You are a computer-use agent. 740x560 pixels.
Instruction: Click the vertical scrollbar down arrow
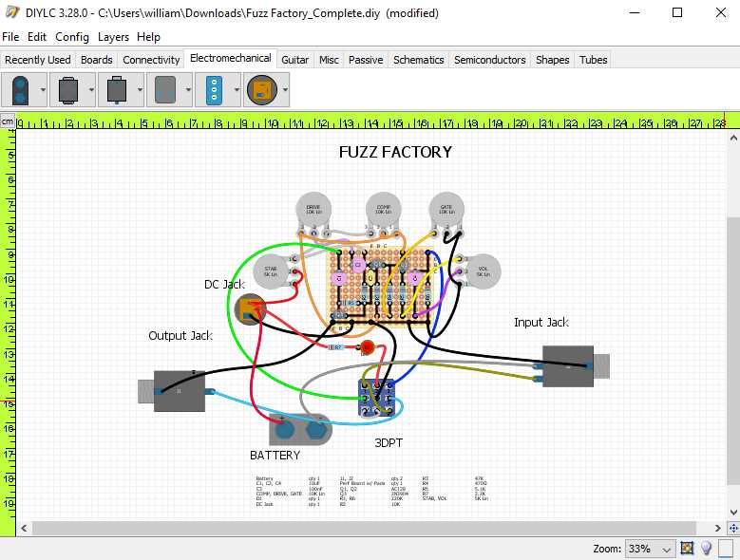coord(733,513)
